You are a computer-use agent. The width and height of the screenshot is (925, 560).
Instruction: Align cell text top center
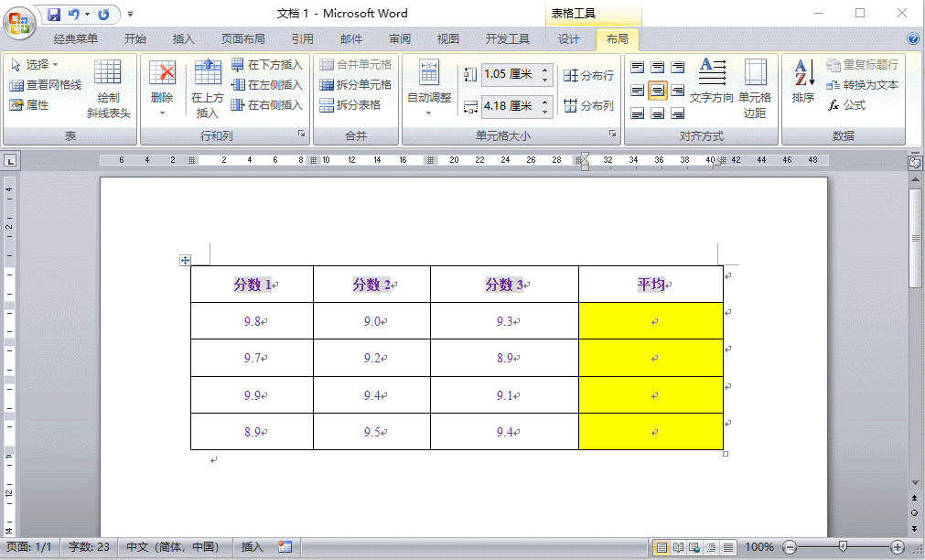[657, 67]
